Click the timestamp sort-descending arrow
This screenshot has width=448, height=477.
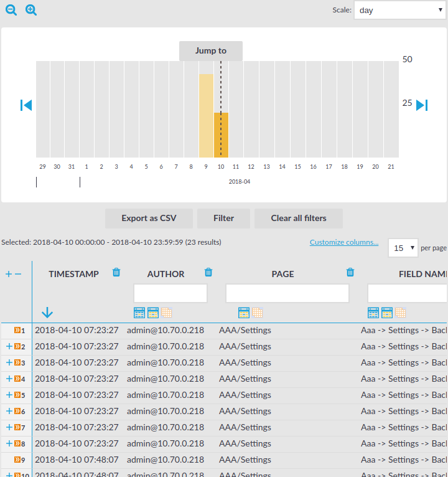click(x=47, y=313)
